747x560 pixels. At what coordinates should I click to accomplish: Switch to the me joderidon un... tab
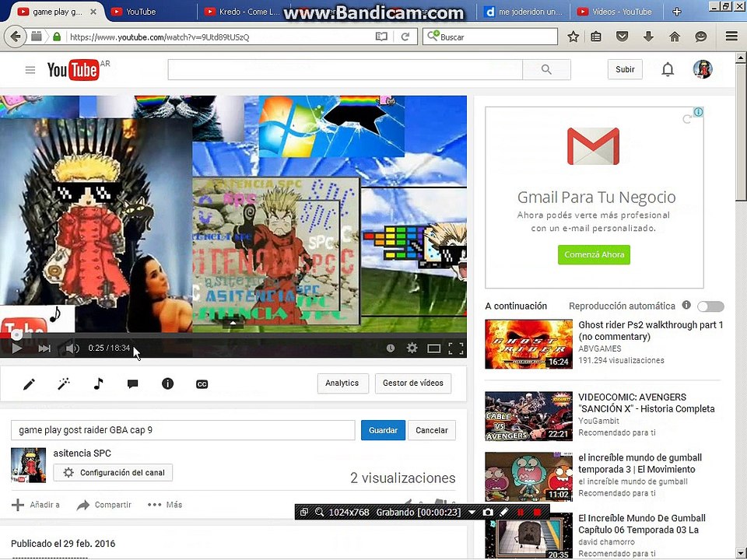pos(523,12)
